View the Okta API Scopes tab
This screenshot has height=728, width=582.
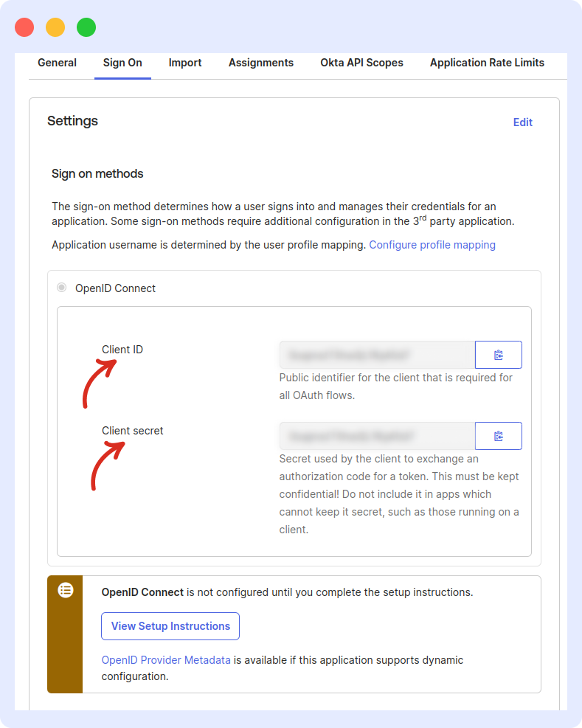[x=361, y=63]
